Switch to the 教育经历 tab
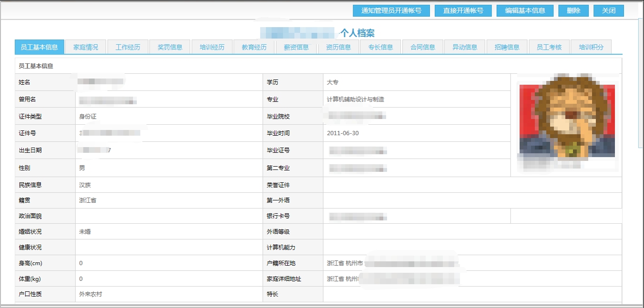Screen dimensions: 644x308 coord(254,47)
